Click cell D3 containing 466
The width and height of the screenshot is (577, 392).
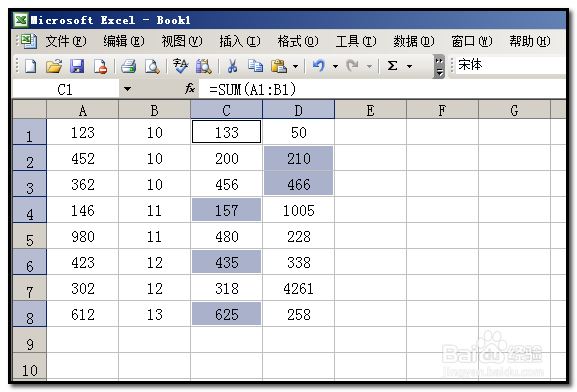[298, 184]
